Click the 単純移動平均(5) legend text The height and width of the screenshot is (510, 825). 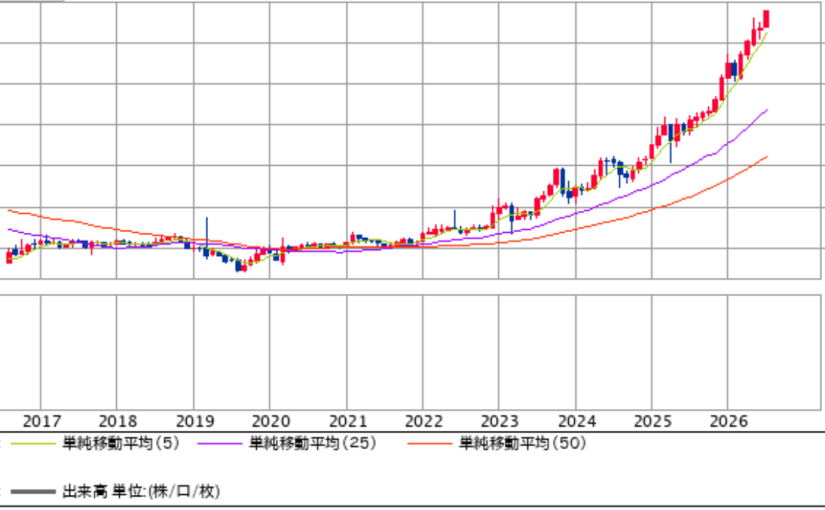pos(121,443)
